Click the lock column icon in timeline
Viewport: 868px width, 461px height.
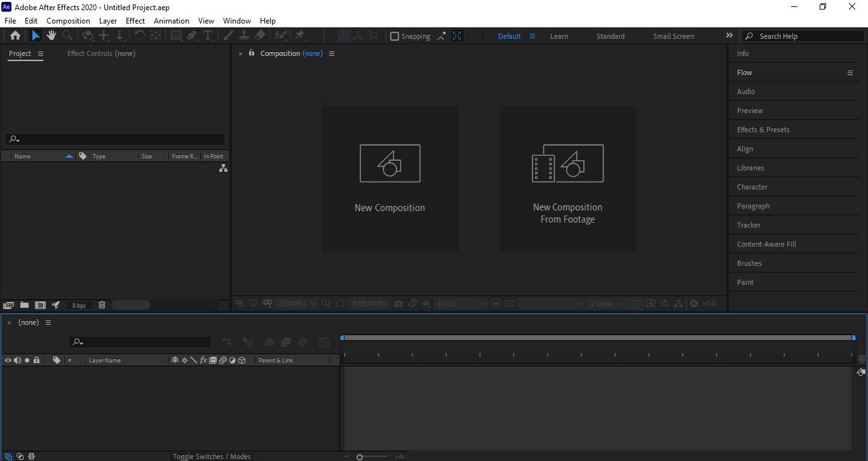coord(36,361)
